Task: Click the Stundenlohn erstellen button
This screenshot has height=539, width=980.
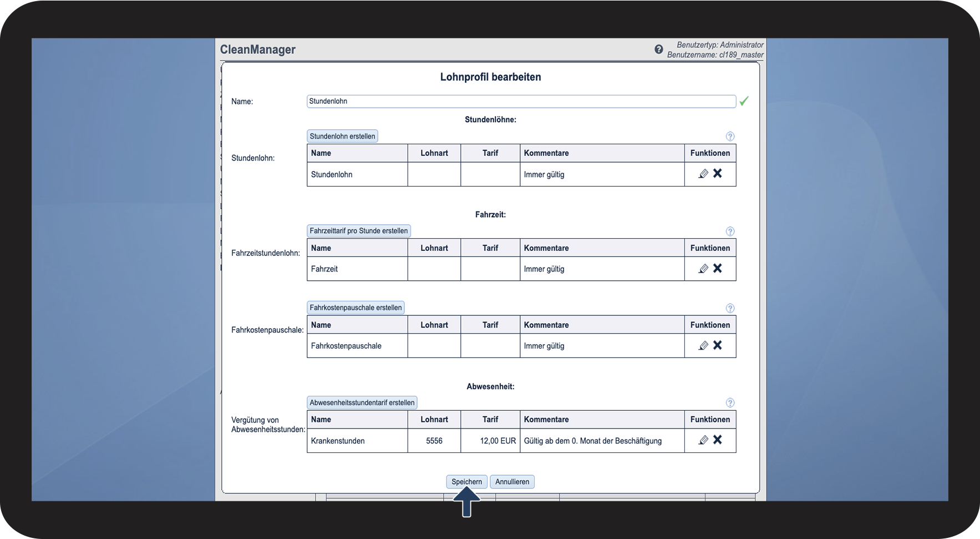Action: click(x=342, y=137)
